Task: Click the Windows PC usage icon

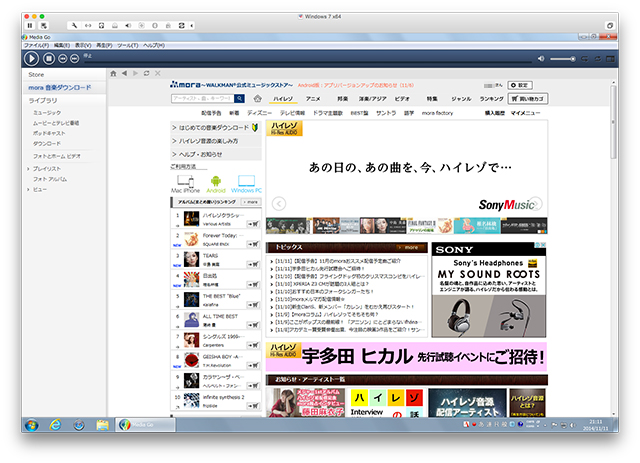Action: [246, 184]
